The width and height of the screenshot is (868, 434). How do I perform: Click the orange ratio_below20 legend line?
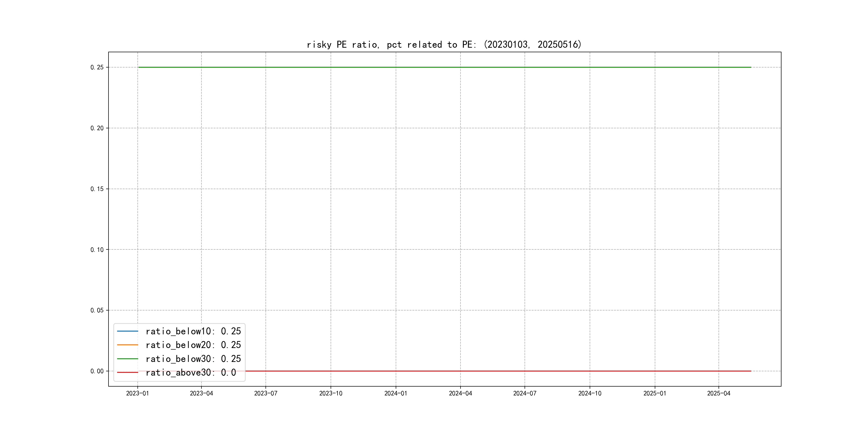point(127,345)
